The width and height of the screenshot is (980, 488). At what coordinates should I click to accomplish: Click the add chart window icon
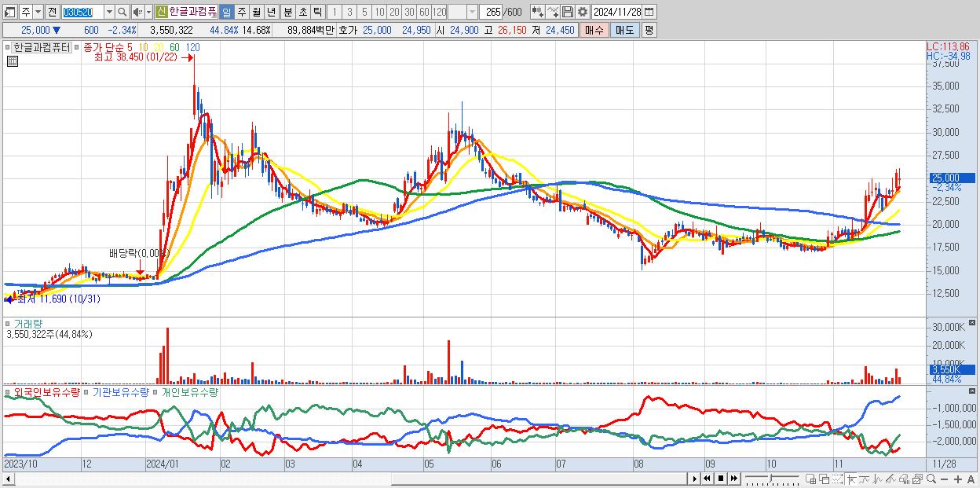810,479
